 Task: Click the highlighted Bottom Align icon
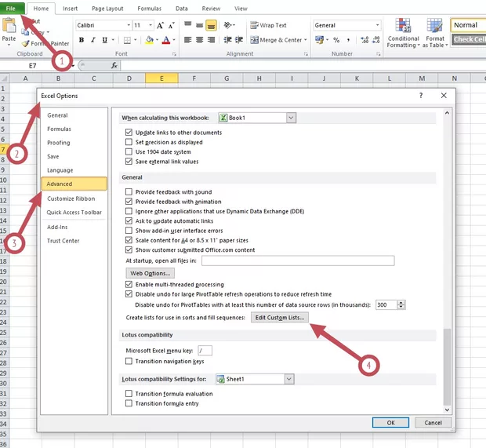coord(211,25)
